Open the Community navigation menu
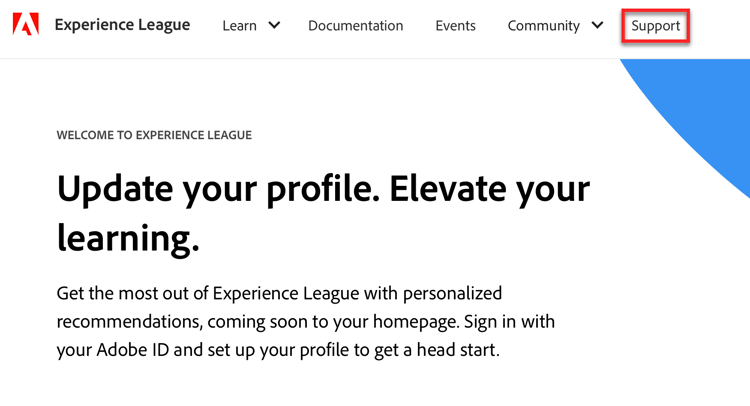Screen dimensions: 750x406 tap(543, 26)
